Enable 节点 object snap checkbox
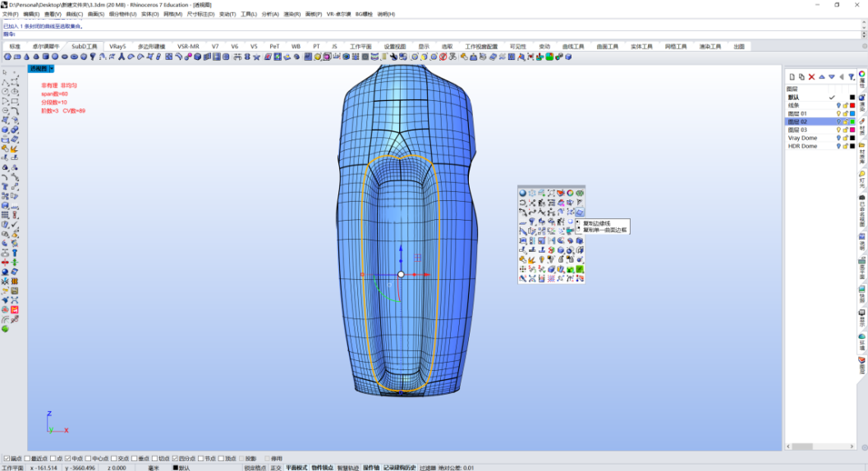The height and width of the screenshot is (471, 868). coord(201,459)
